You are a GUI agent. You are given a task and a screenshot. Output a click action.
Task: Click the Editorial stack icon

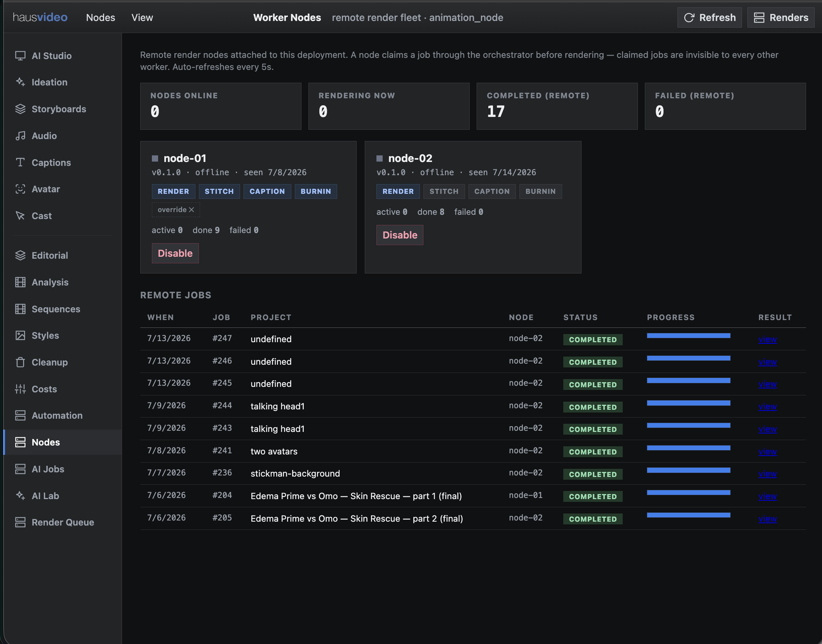20,255
